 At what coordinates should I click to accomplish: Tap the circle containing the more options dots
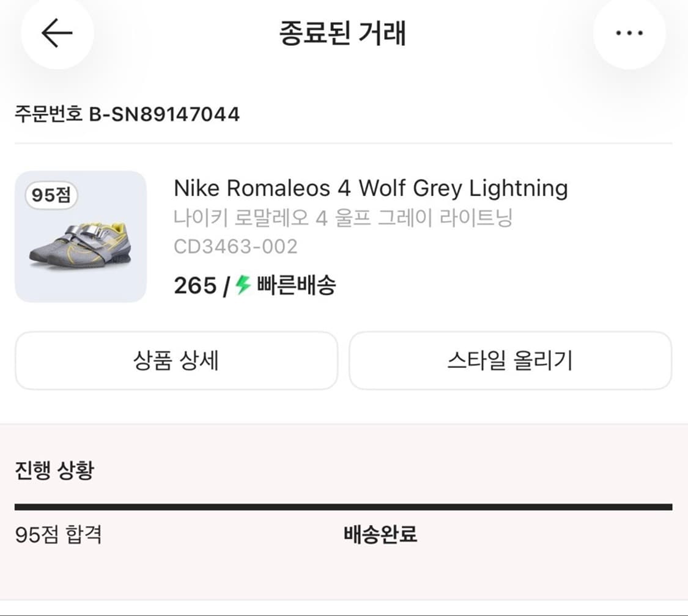point(629,33)
